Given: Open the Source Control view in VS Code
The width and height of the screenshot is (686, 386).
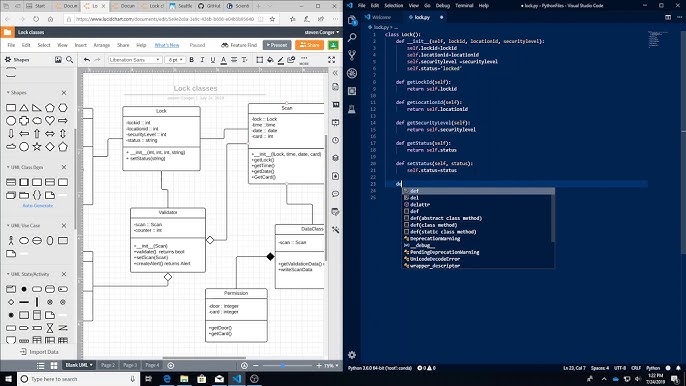Looking at the screenshot, I should (352, 55).
